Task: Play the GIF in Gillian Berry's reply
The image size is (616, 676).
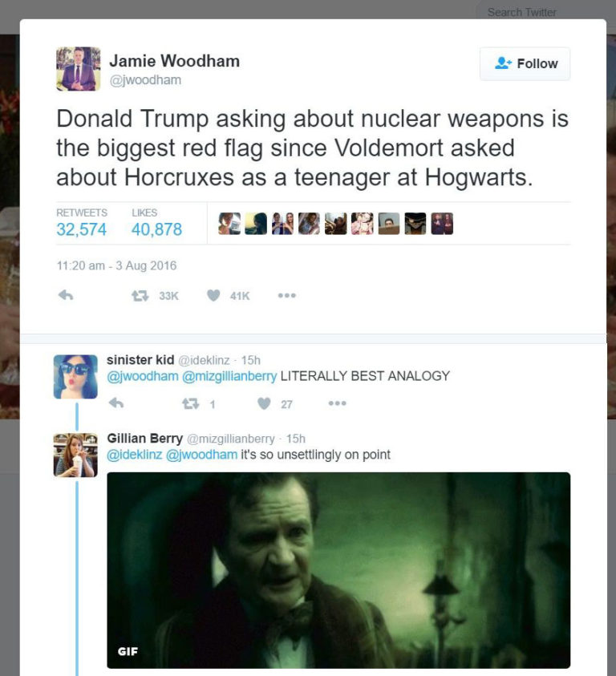Action: [x=338, y=570]
